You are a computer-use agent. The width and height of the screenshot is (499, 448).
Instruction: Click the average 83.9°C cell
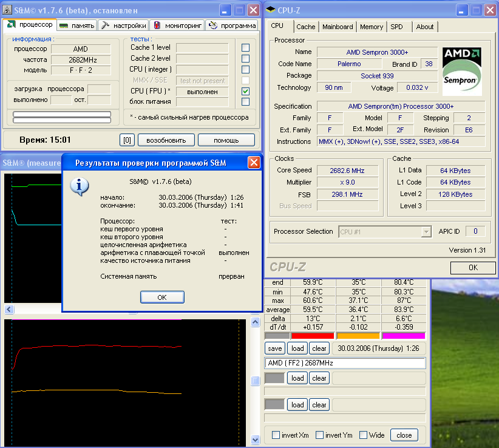point(404,310)
